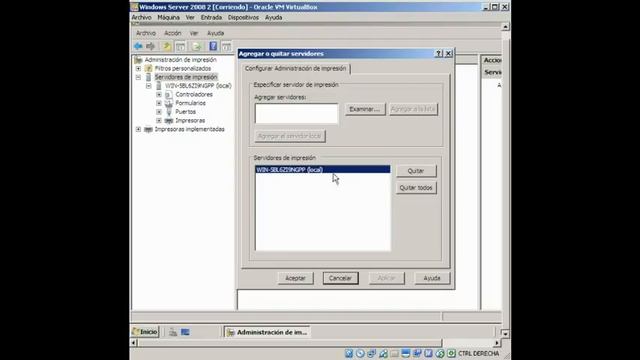Image resolution: width=640 pixels, height=360 pixels.
Task: Click the Inicio start button
Action: coord(145,332)
